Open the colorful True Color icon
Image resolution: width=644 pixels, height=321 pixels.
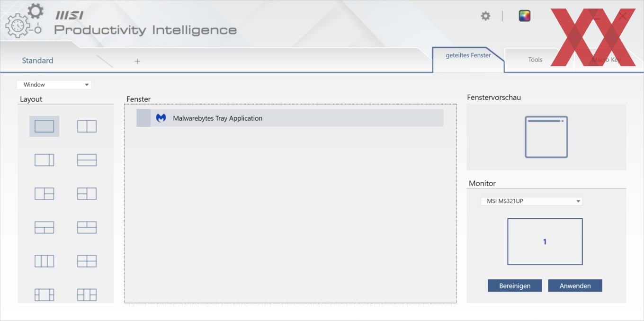coord(524,16)
